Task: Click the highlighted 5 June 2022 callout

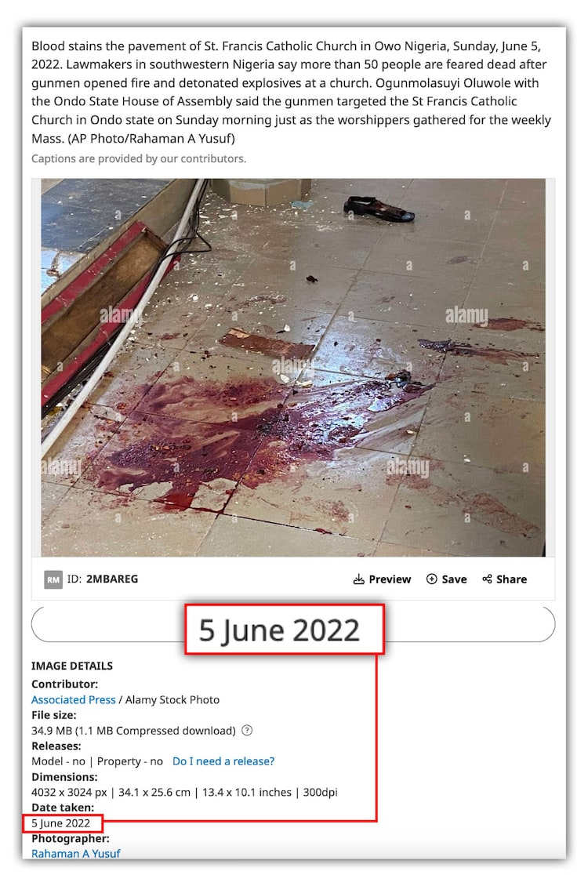Action: [x=285, y=630]
